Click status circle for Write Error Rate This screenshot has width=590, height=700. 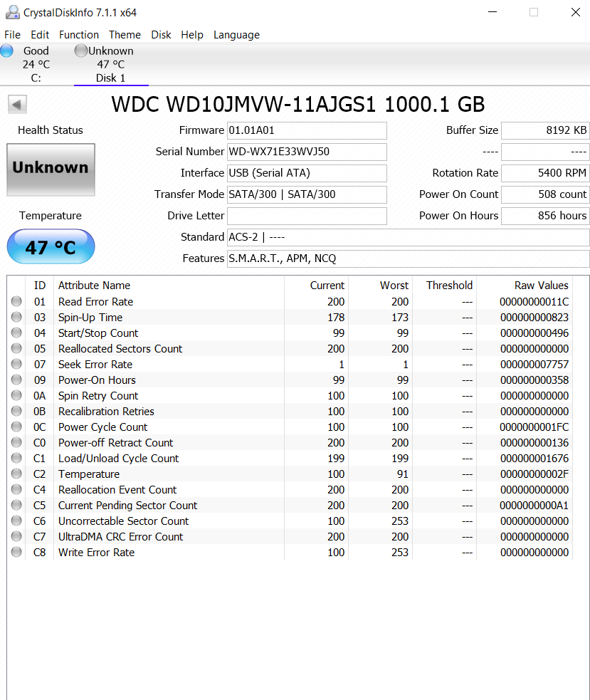click(x=16, y=552)
